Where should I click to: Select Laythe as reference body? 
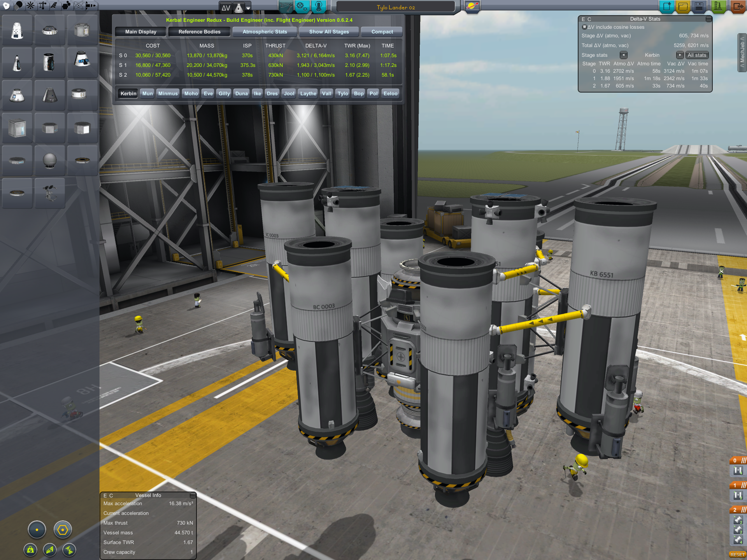(x=308, y=94)
